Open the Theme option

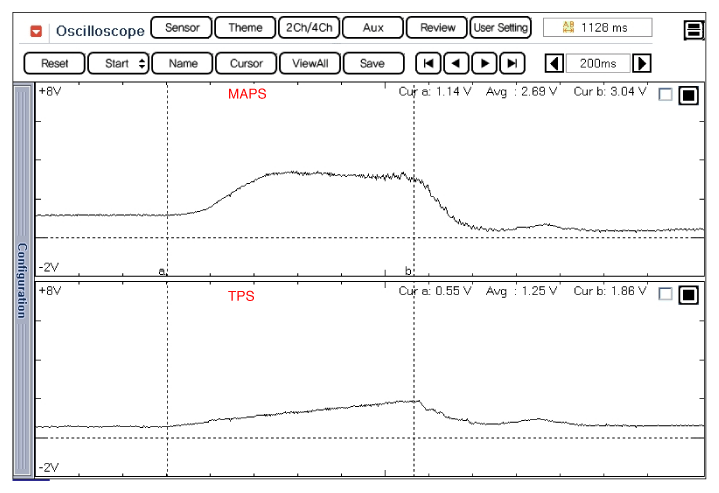pyautogui.click(x=245, y=28)
